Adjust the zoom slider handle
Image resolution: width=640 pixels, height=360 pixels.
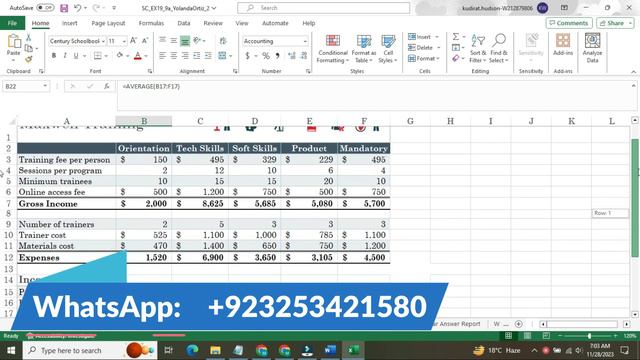(x=589, y=336)
